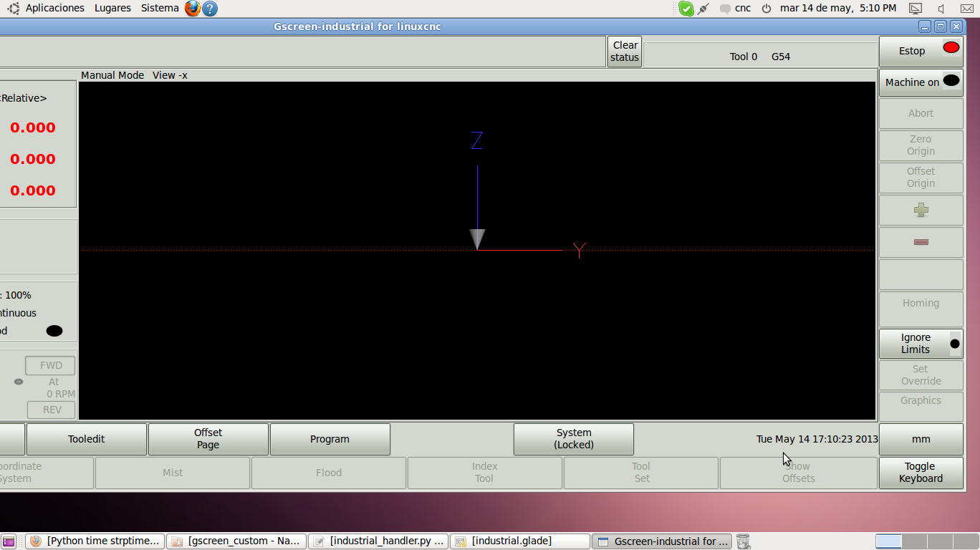This screenshot has width=980, height=550.
Task: Open the Program page
Action: 330,439
